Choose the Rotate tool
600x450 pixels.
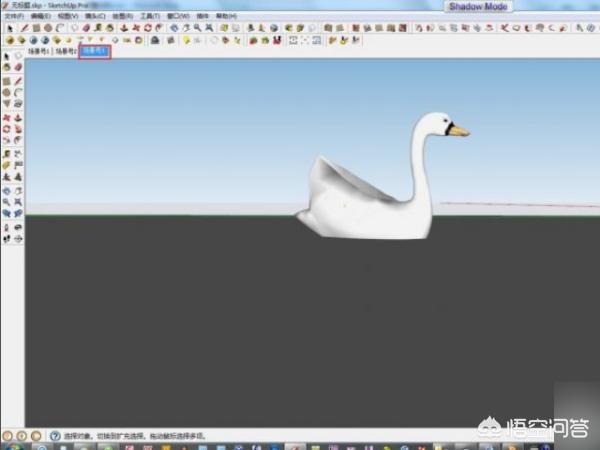tap(7, 129)
